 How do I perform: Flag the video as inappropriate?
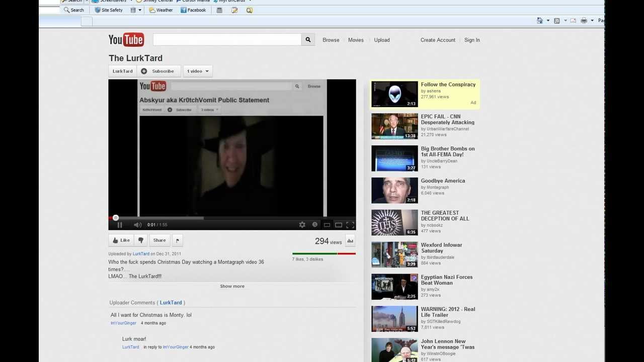click(177, 240)
